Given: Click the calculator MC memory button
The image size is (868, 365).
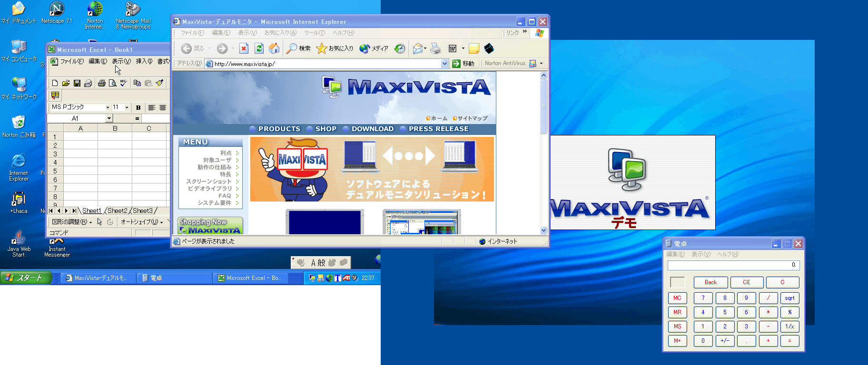Looking at the screenshot, I should coord(678,298).
